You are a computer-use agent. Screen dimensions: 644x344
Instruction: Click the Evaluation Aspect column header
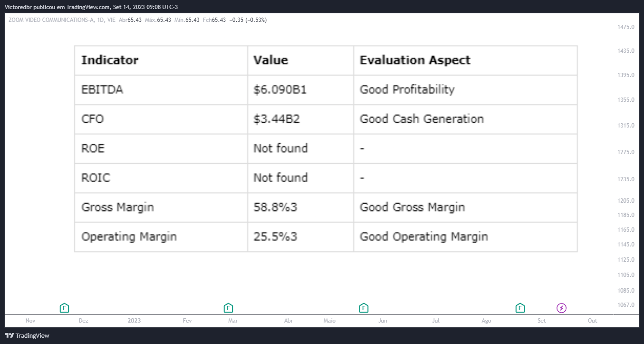click(415, 60)
